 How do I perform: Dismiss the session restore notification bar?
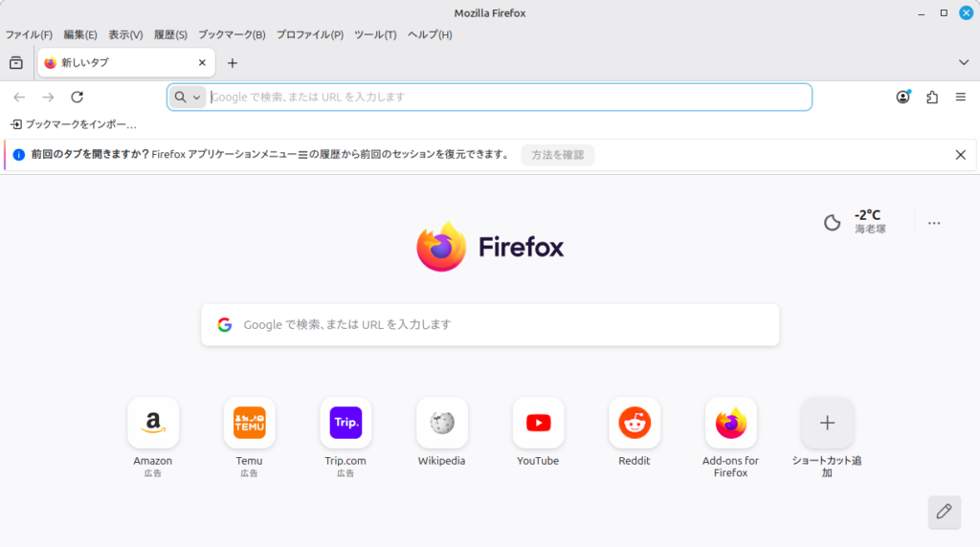click(x=961, y=155)
